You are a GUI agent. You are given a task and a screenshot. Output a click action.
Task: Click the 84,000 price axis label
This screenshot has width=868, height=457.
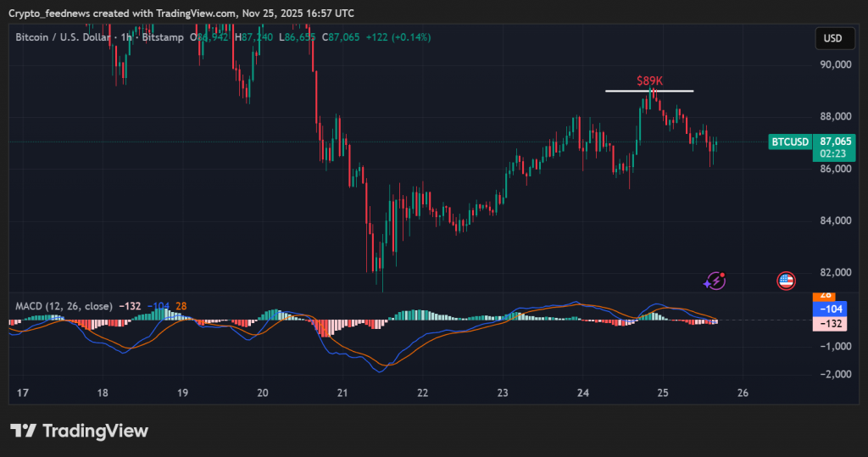tap(833, 220)
